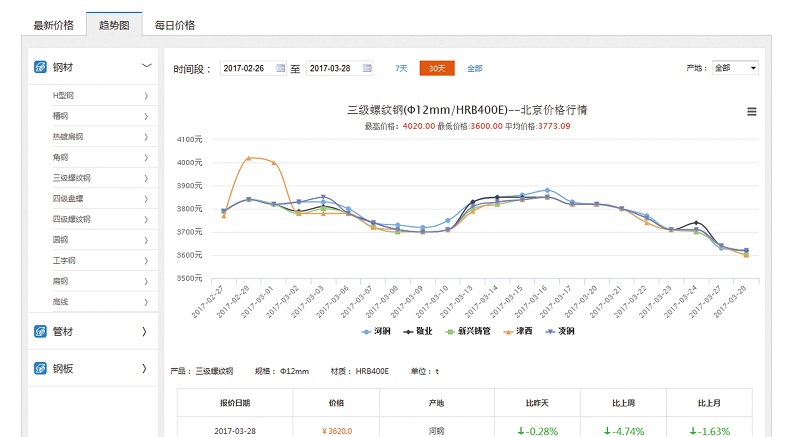Click the calendar icon beside end date
This screenshot has height=437, width=800.
point(367,68)
